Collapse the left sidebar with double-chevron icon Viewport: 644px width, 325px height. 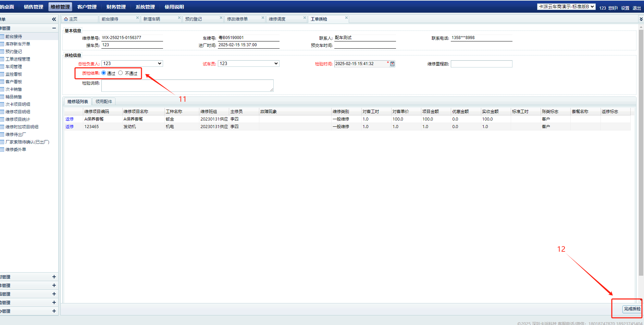coord(54,19)
